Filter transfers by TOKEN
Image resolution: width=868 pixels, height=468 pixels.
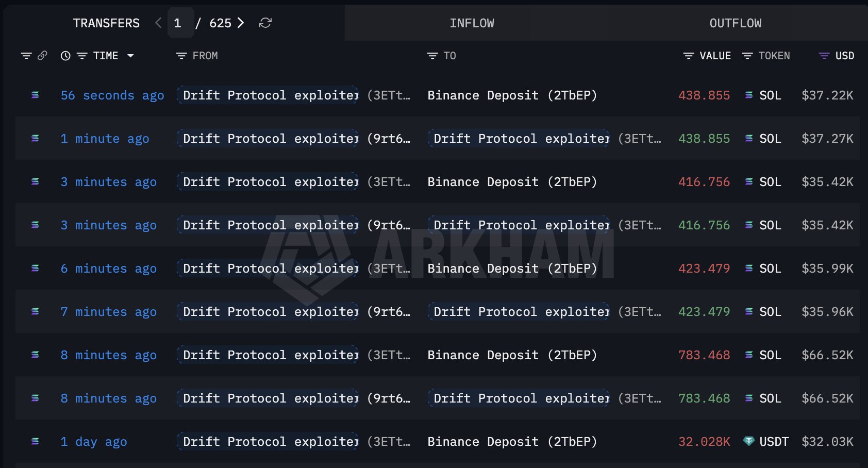coord(747,56)
